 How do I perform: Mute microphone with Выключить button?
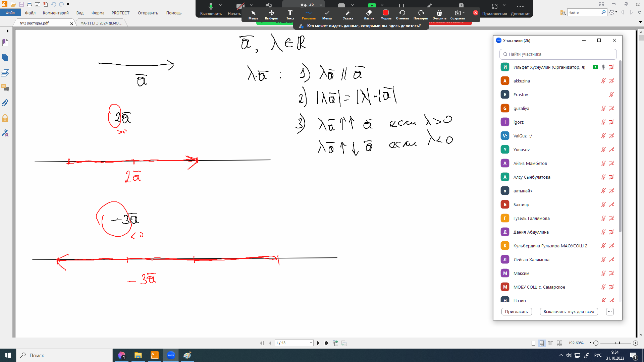pos(211,9)
